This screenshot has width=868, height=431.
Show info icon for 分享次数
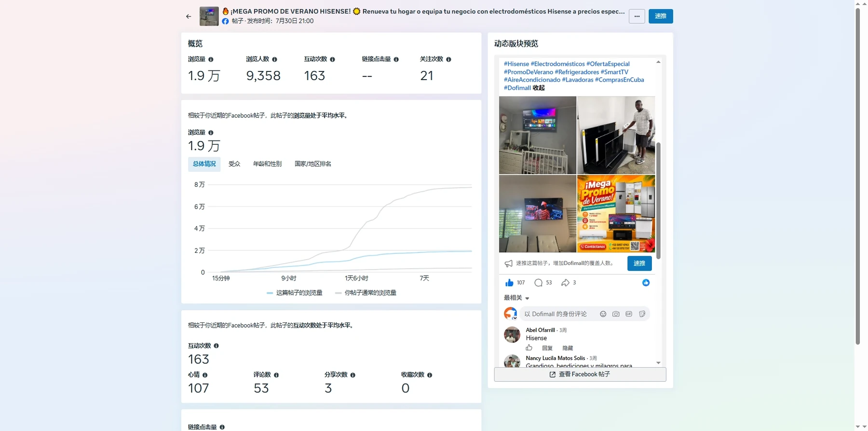[x=353, y=375]
